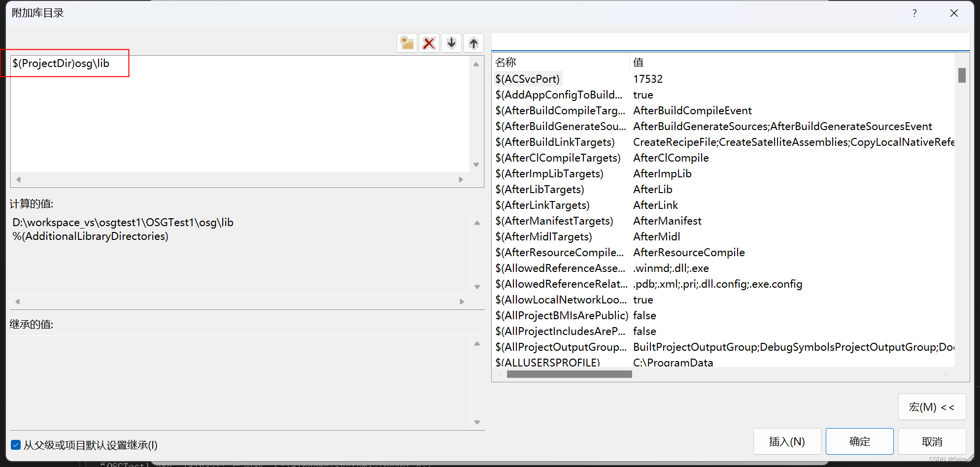Select the $(AfterLibTargets) macro entry
The width and height of the screenshot is (980, 467).
point(540,189)
